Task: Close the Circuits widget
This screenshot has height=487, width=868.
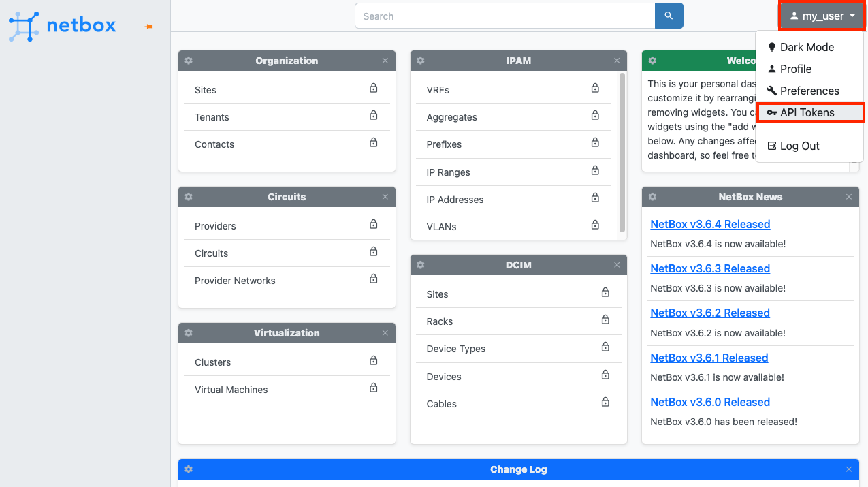Action: tap(385, 197)
